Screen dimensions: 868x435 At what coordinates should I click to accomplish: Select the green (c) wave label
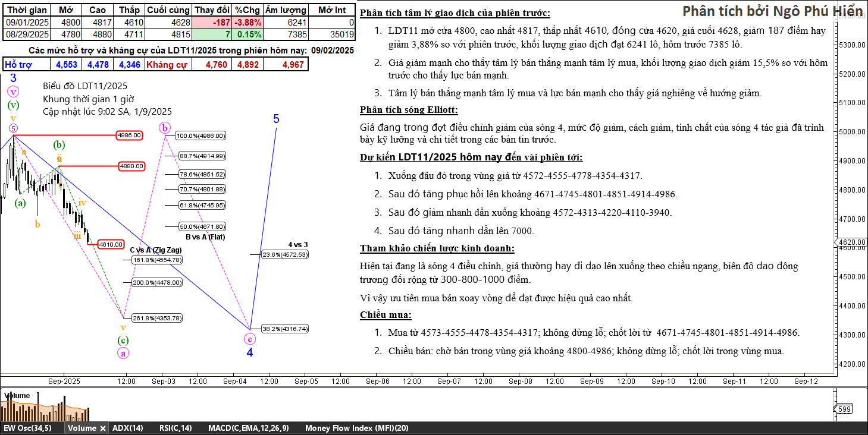pos(123,340)
